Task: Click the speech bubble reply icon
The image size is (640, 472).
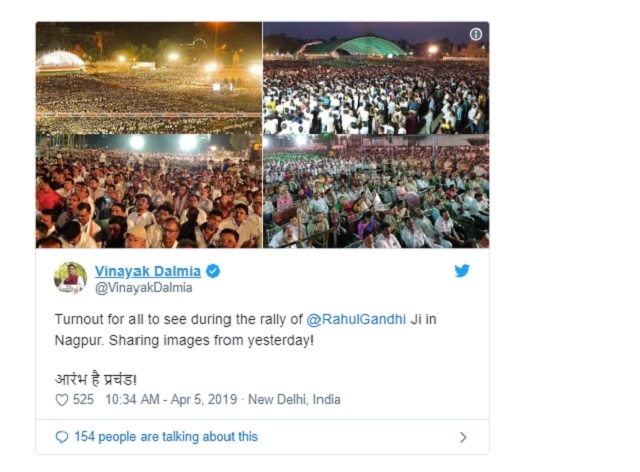Action: pyautogui.click(x=62, y=437)
